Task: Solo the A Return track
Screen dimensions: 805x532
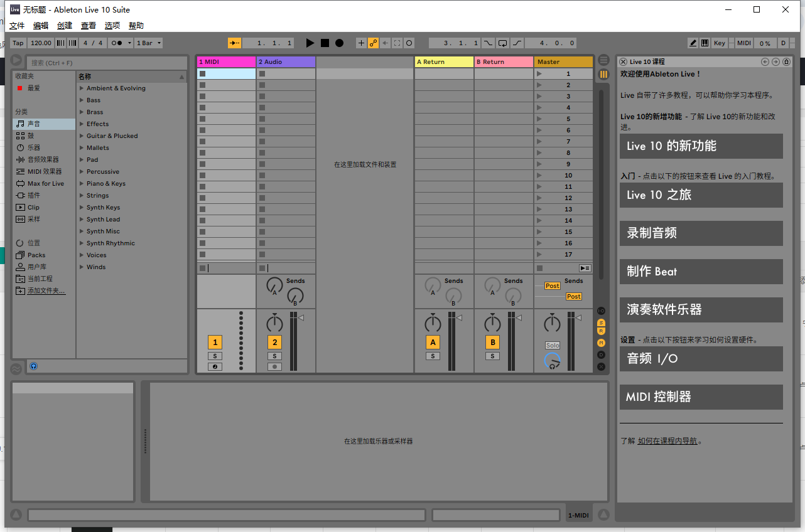Action: [433, 356]
